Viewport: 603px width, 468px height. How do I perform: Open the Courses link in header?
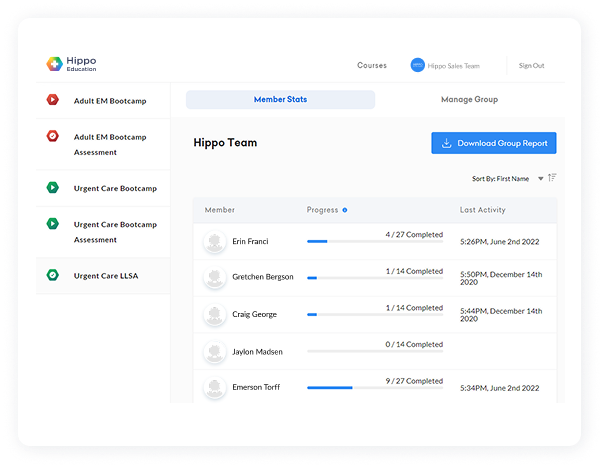(372, 66)
